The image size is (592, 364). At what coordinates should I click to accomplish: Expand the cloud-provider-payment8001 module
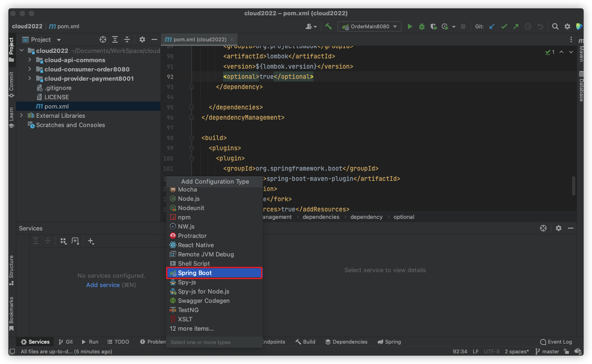coord(30,79)
